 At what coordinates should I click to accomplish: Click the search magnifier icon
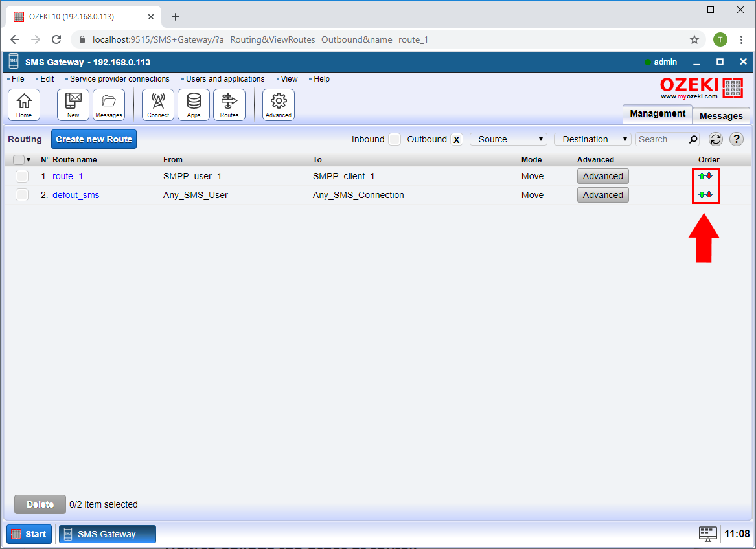point(693,139)
